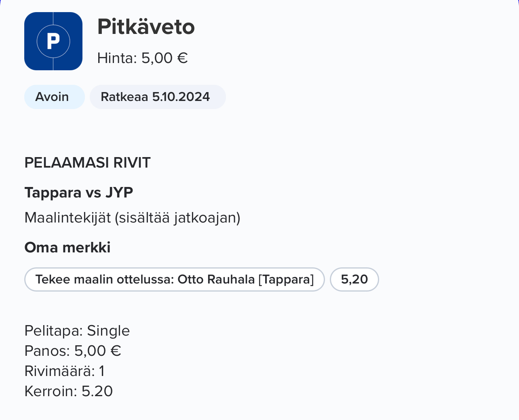Click the Kerroin: 5.20 line
This screenshot has width=519, height=420.
pyautogui.click(x=69, y=391)
